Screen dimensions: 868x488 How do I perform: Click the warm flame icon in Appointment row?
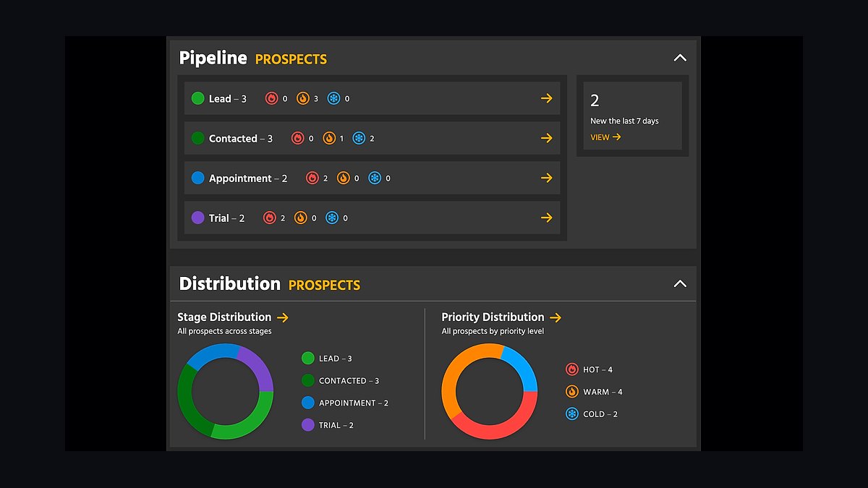coord(343,178)
